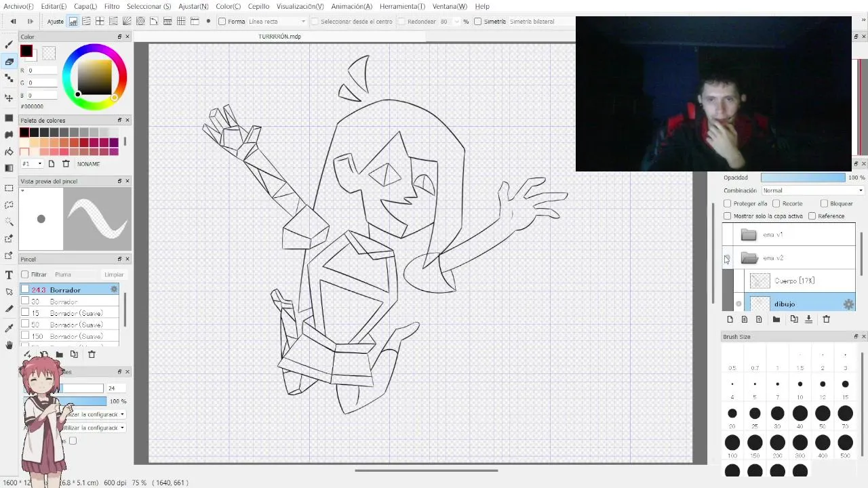Select the Eyedropper tool

9,328
